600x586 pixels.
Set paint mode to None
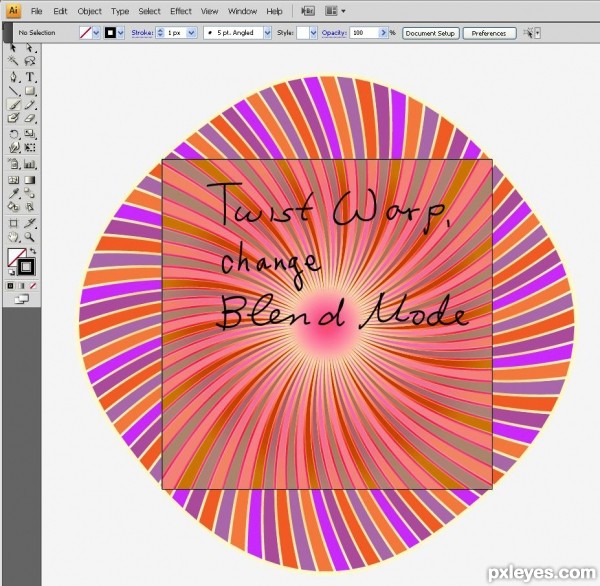pyautogui.click(x=33, y=286)
